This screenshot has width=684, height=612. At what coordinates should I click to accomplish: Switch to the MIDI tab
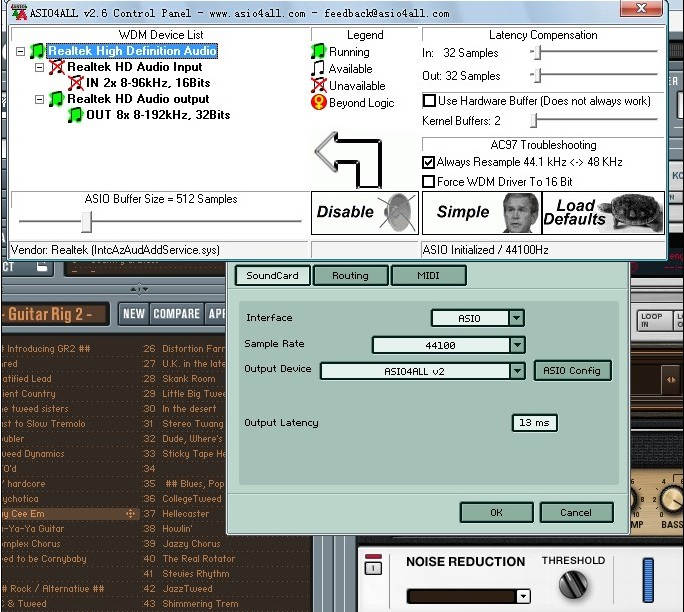coord(428,276)
